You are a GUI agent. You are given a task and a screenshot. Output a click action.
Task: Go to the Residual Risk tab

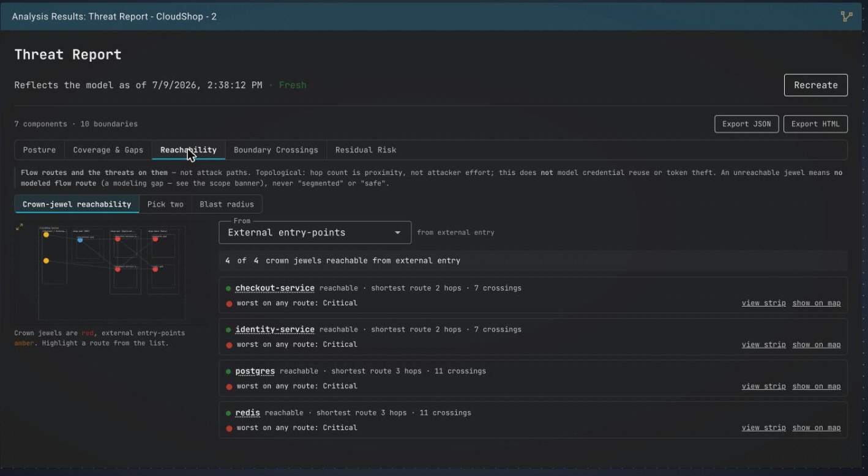(365, 150)
